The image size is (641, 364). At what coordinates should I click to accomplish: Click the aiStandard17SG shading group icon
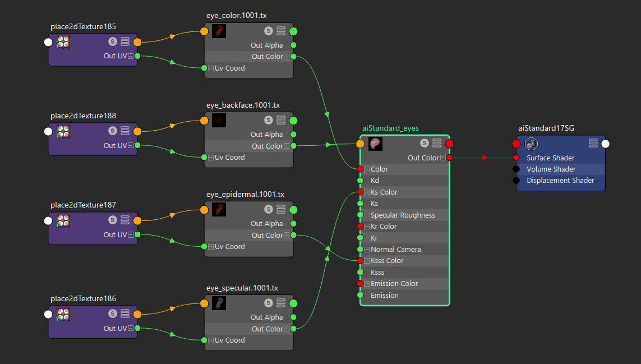(x=532, y=144)
